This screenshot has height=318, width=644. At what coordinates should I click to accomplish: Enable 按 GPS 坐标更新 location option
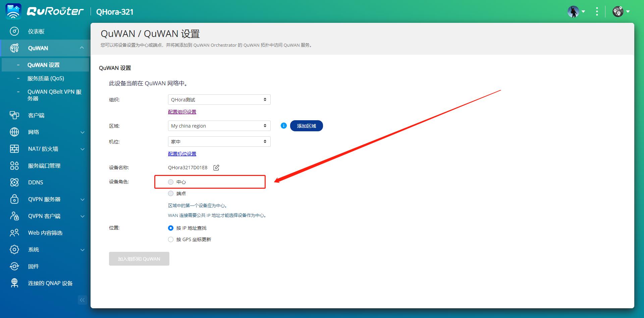tap(171, 239)
